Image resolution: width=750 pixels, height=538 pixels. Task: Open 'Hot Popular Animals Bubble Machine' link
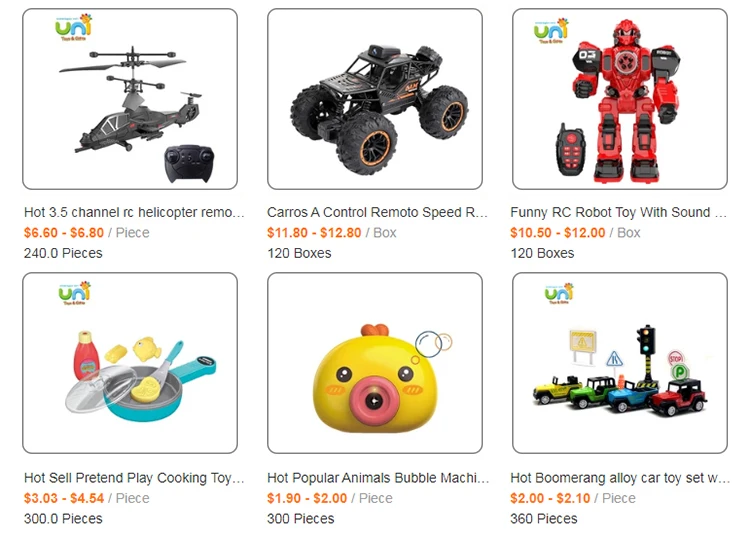click(378, 478)
